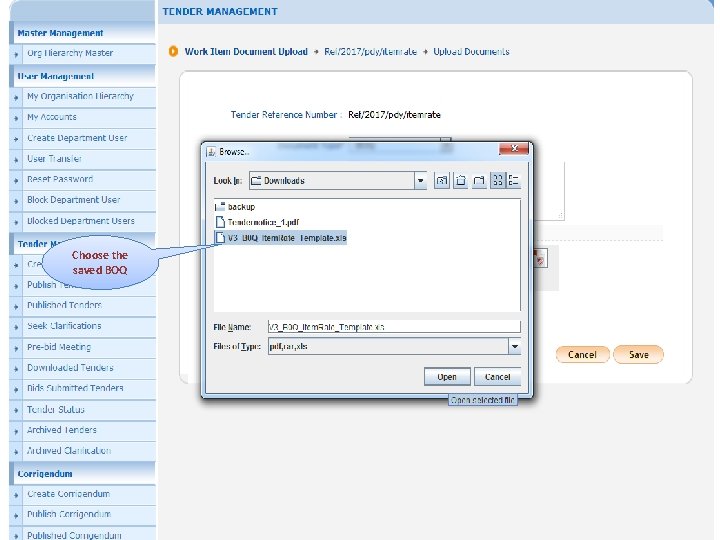Switch to List view icon in Browse dialog

click(497, 180)
